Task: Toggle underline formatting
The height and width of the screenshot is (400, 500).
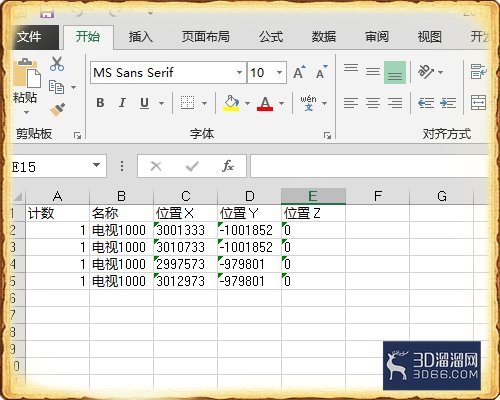Action: point(144,103)
